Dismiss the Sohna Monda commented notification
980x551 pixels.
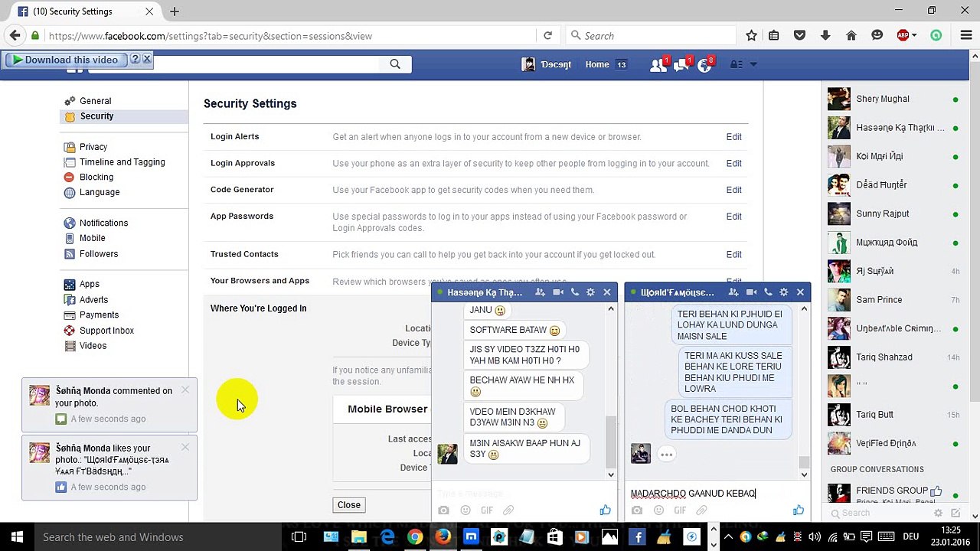[x=185, y=390]
